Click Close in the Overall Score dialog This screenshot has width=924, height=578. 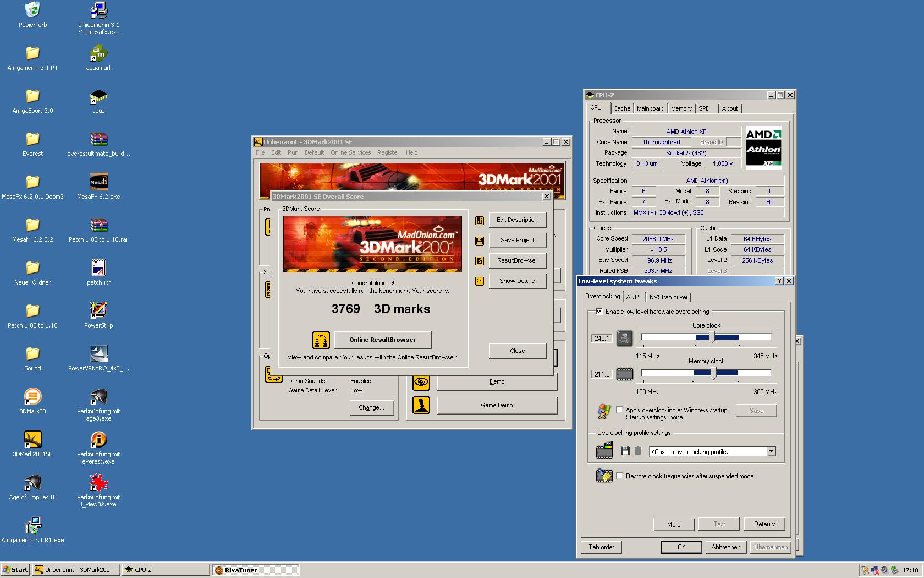coord(517,351)
